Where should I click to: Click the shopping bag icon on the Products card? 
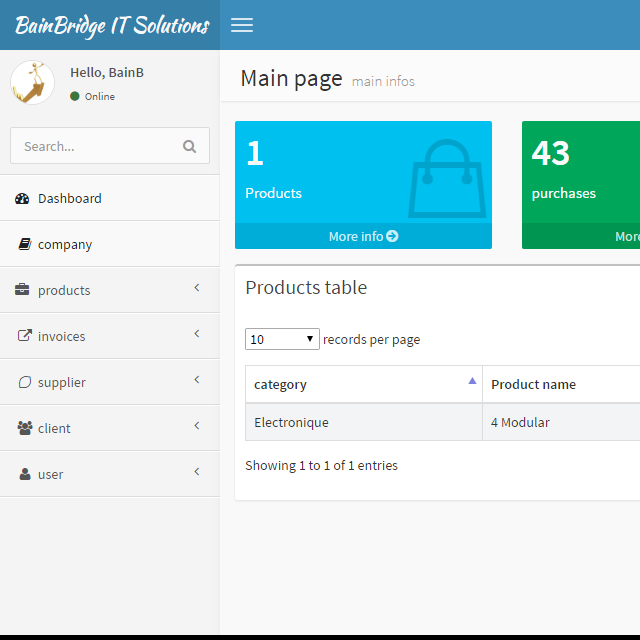click(447, 178)
